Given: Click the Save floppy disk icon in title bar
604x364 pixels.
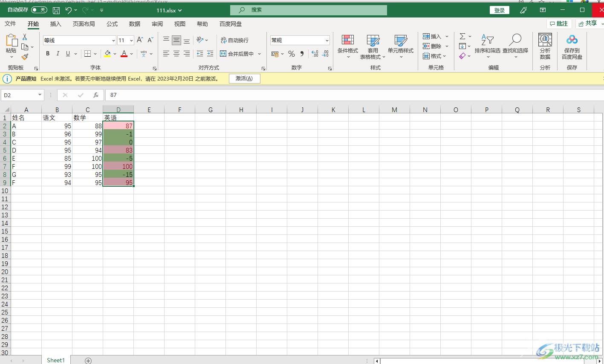Looking at the screenshot, I should pyautogui.click(x=56, y=10).
